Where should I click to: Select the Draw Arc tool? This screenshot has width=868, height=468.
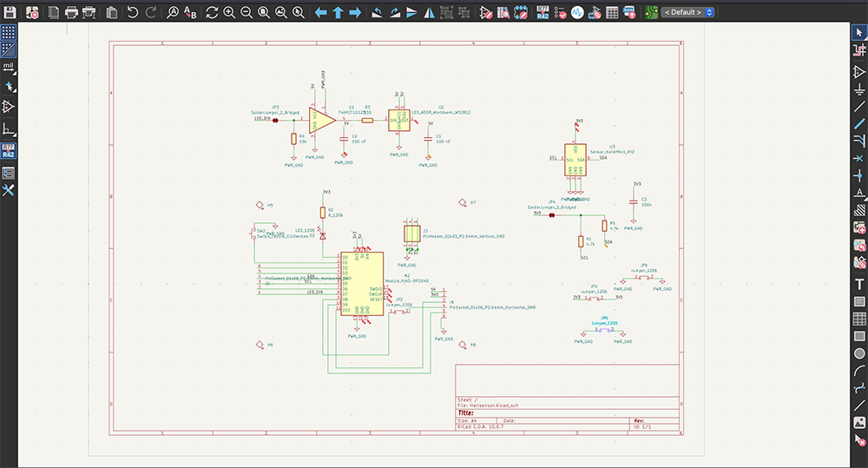859,371
